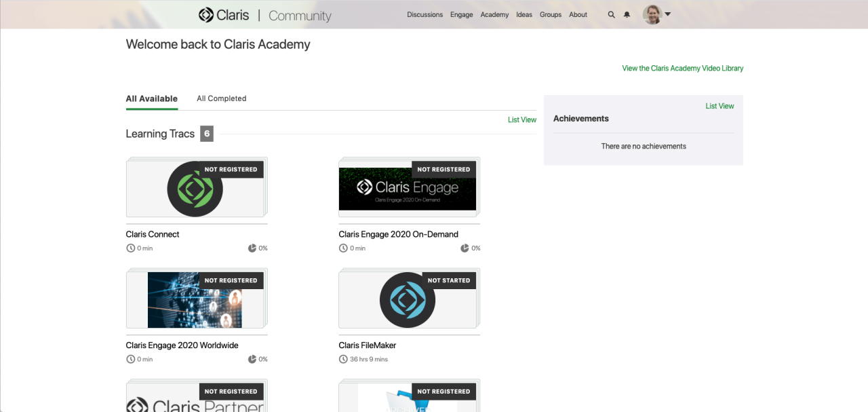The image size is (868, 412).
Task: Click the NOT STARTED badge on Claris FileMaker
Action: 449,280
